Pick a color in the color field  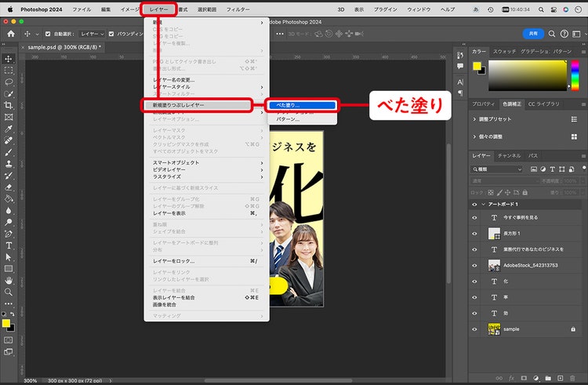tap(528, 75)
